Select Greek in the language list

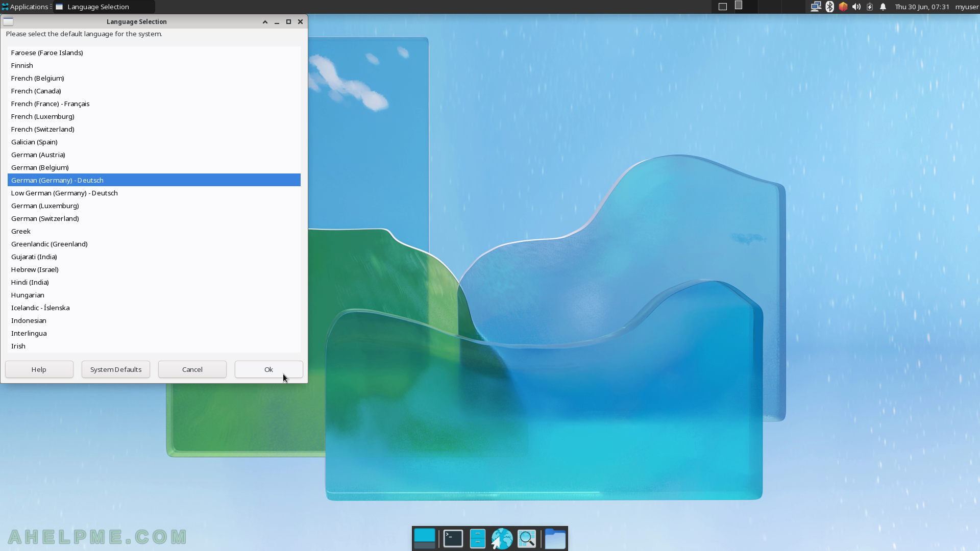pyautogui.click(x=154, y=231)
